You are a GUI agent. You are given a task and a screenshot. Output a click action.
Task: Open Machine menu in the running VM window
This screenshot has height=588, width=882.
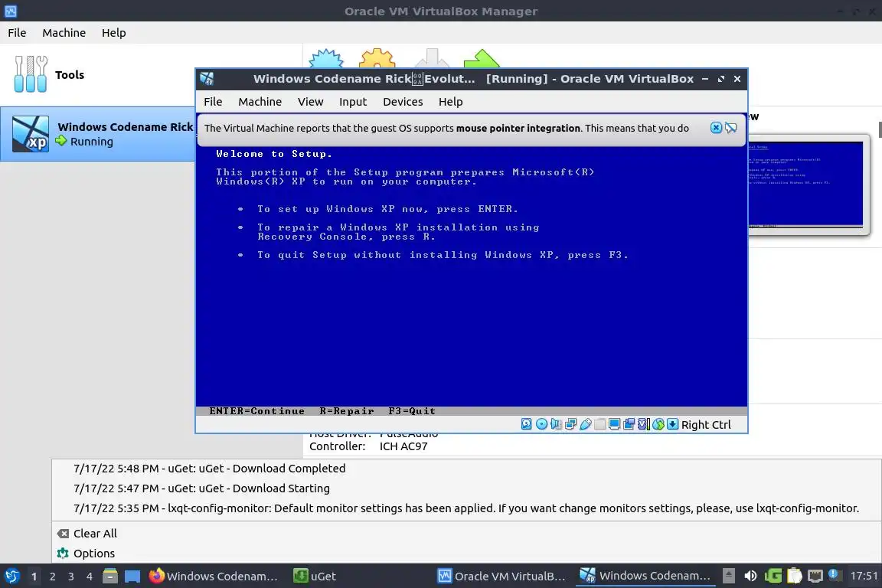pyautogui.click(x=260, y=102)
